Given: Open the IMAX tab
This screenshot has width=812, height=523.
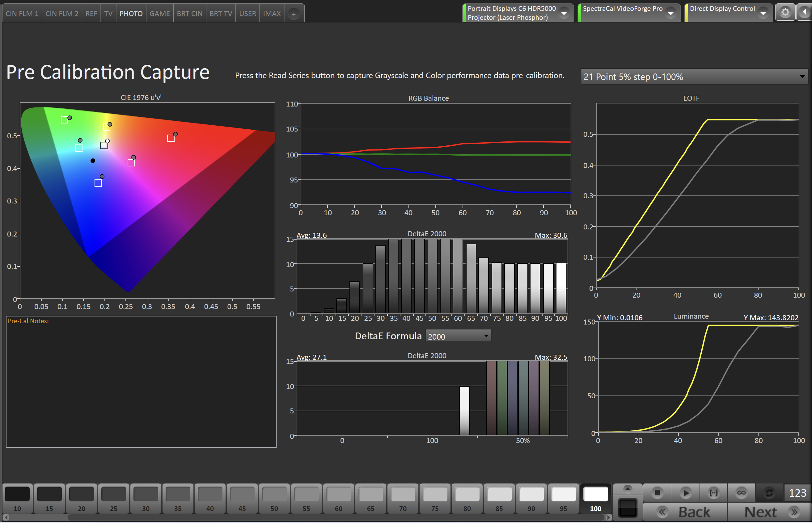Looking at the screenshot, I should click(x=272, y=14).
